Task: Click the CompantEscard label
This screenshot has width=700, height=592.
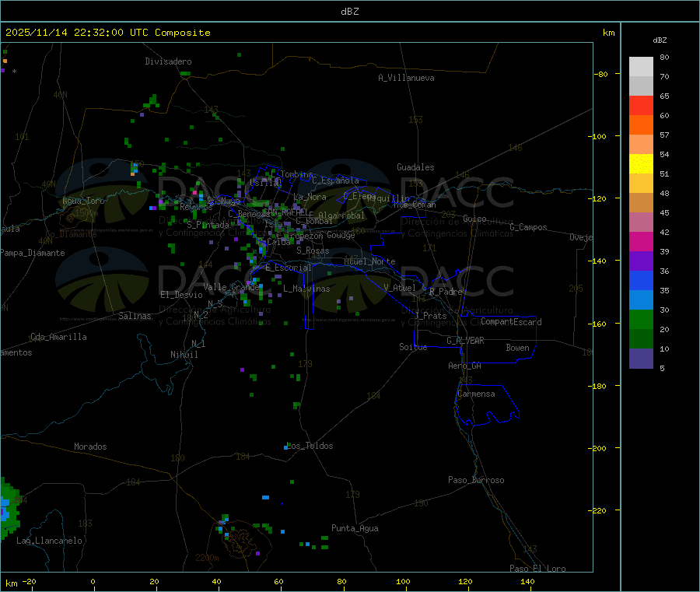Action: tap(511, 321)
